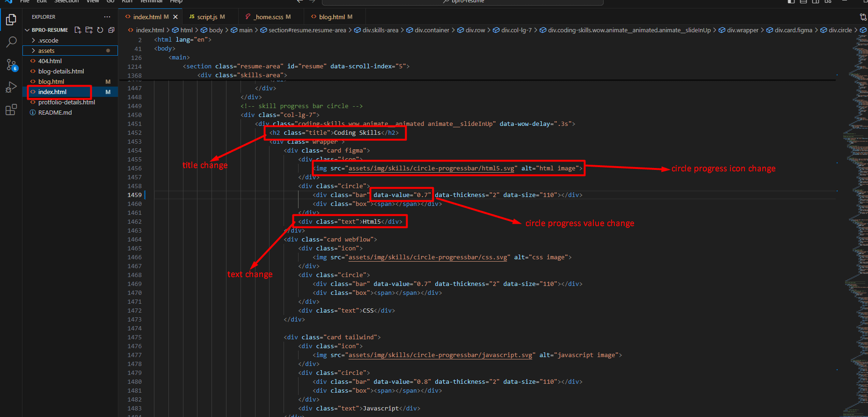Screen dimensions: 868x417
Task: Click the command center search box bpro-resume
Action: coord(463,1)
